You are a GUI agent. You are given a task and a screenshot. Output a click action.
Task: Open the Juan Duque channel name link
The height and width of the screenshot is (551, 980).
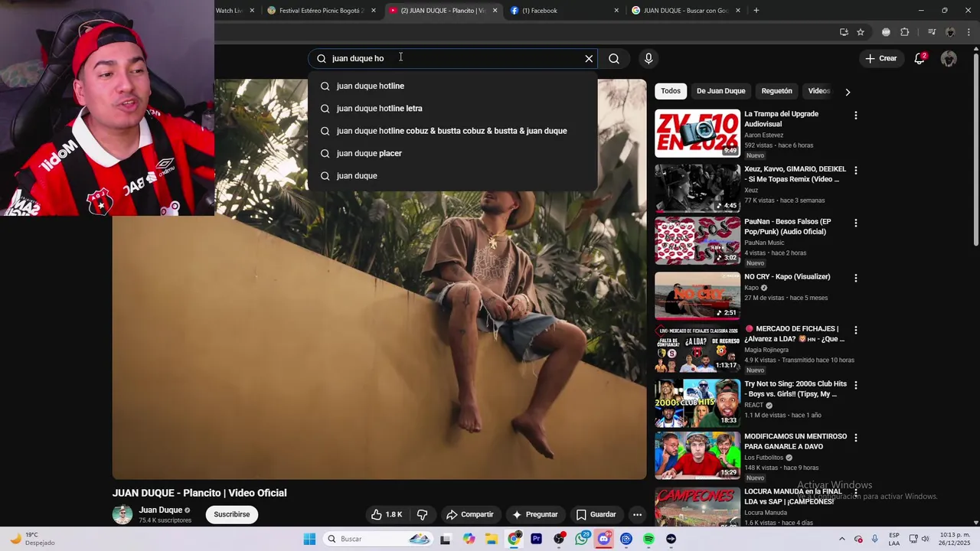(161, 510)
